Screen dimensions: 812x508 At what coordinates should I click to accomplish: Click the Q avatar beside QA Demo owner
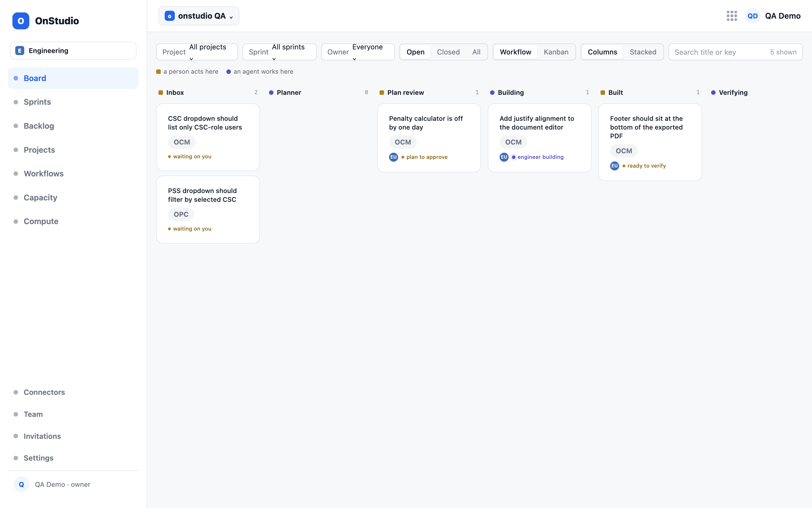click(21, 484)
